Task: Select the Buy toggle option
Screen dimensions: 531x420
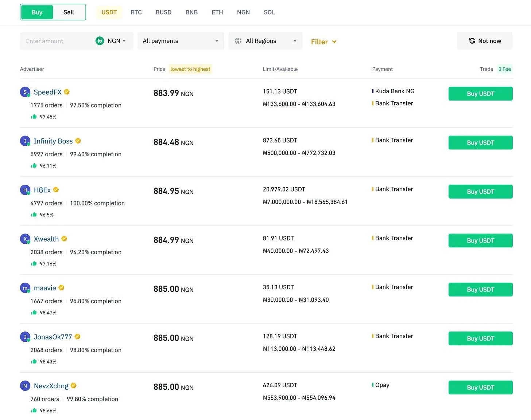Action: point(37,12)
